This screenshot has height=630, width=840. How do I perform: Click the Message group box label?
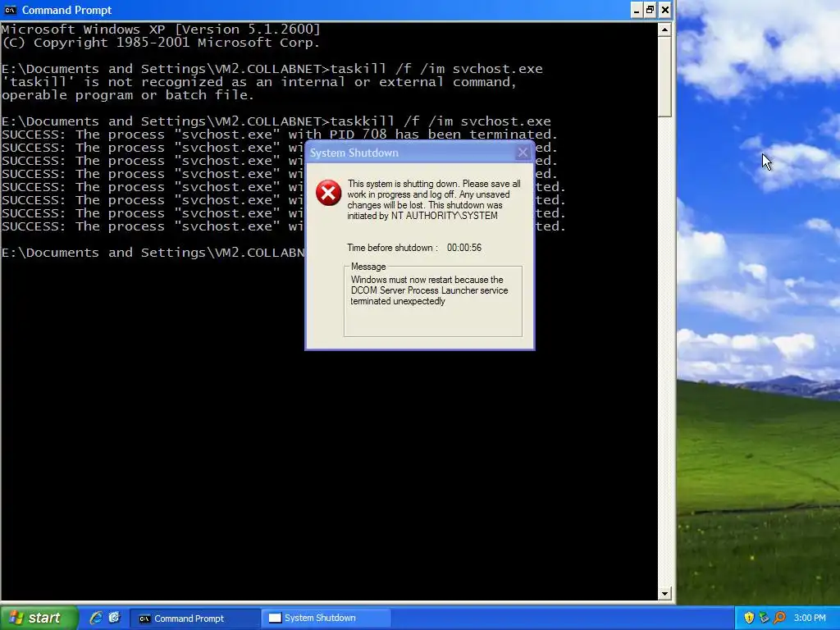(368, 267)
